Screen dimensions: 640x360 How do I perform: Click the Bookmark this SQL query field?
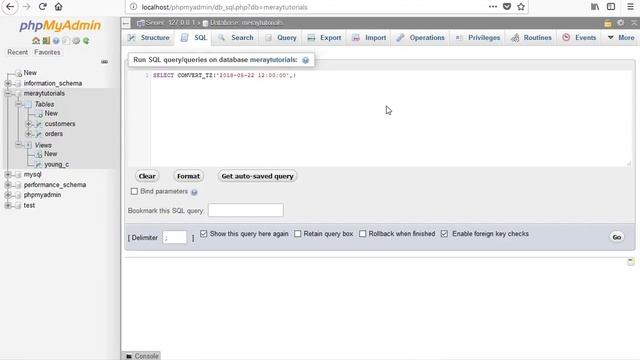click(x=246, y=211)
